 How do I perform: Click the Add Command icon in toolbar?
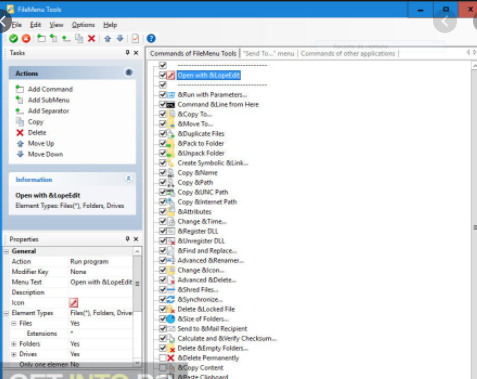(41, 38)
